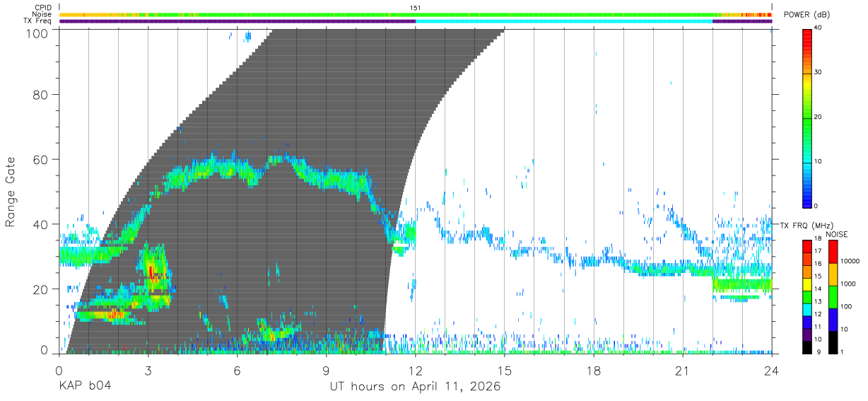Click the red top swatch in NOISE legend
The height and width of the screenshot is (401, 868).
point(832,251)
